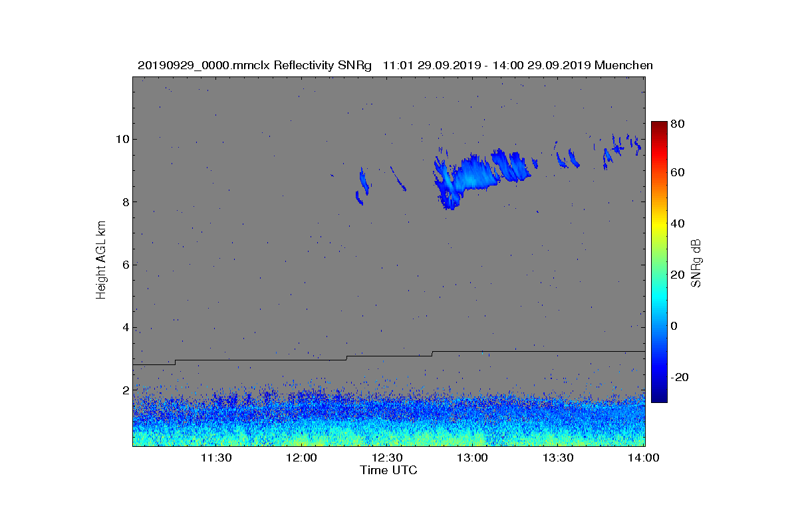
Task: Click the height tick label 2
Action: (125, 390)
